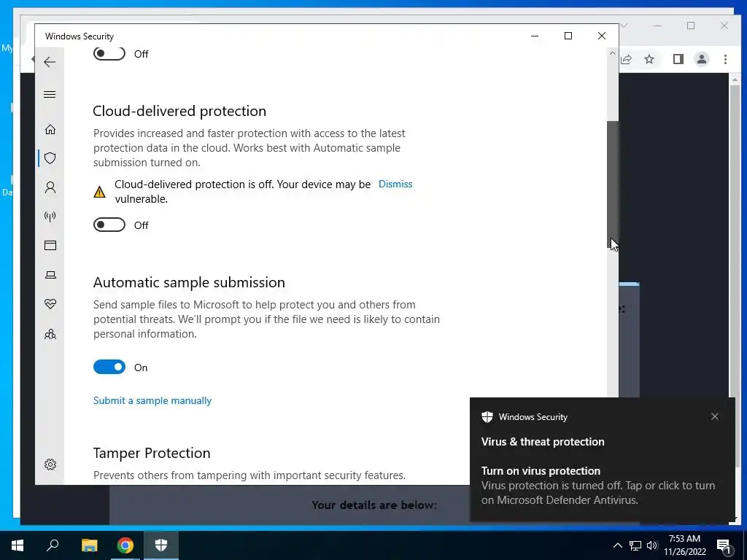
Task: Open Account protection person icon
Action: click(50, 187)
